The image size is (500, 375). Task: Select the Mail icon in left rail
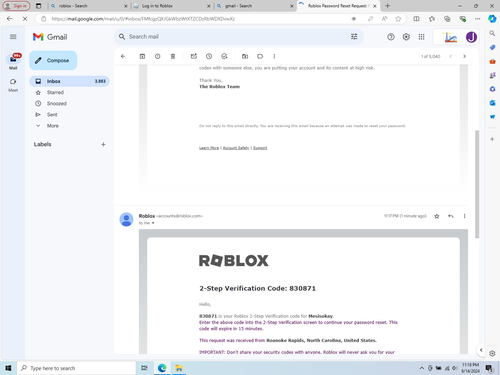[x=13, y=61]
